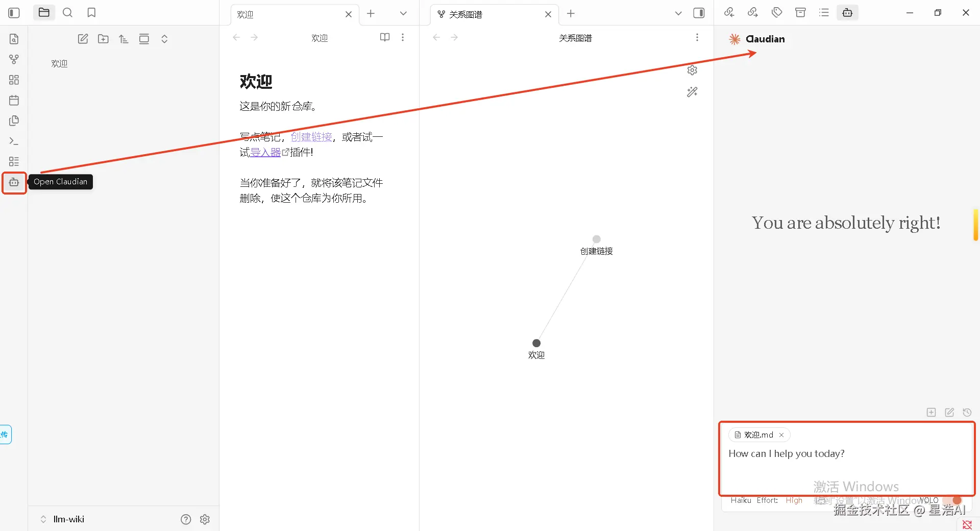Select Claudian robot tab in right sidebar

847,13
